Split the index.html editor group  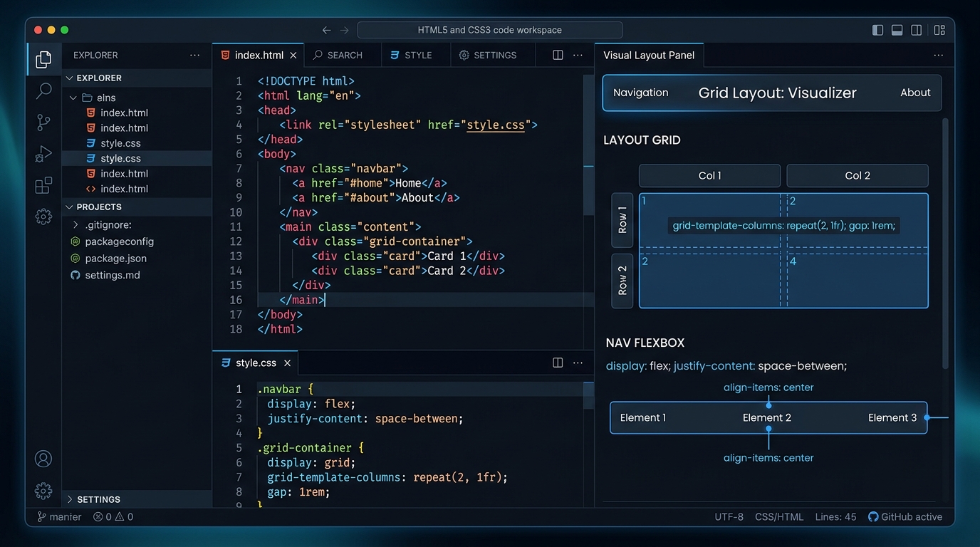[558, 55]
